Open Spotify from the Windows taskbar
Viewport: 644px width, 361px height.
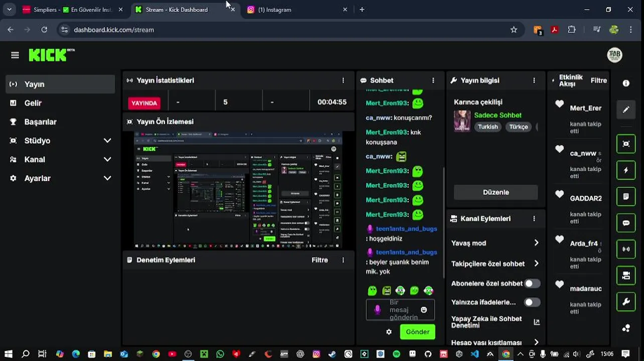pos(396,354)
